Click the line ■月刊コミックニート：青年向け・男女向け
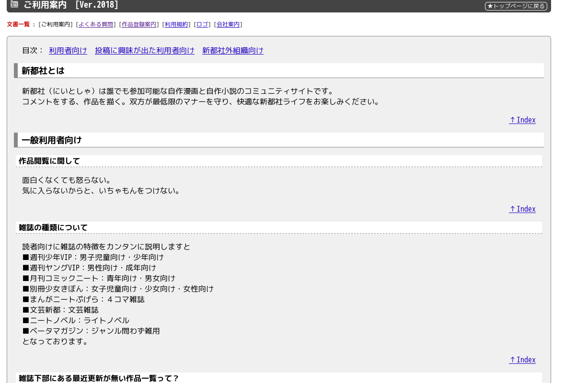 pos(99,279)
